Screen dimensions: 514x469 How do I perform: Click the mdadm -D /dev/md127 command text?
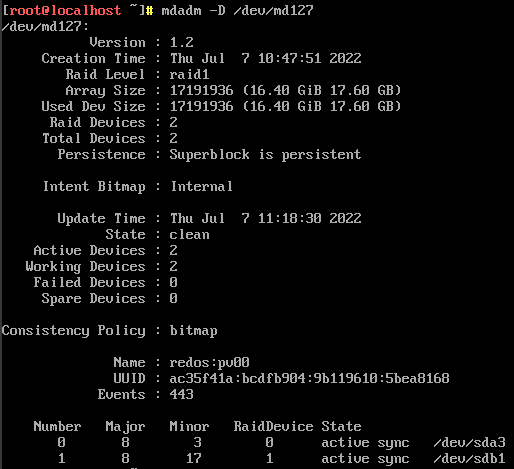click(x=237, y=10)
